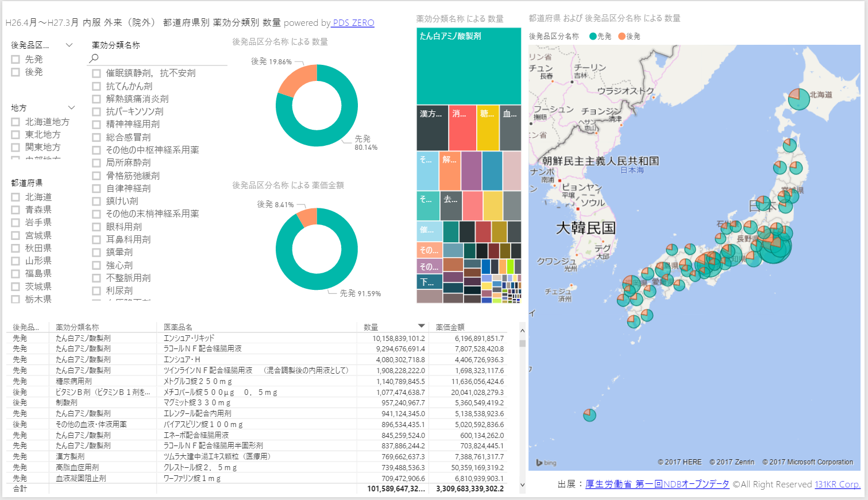Expand the 後発品区分 slicer dropdown chevron
This screenshot has height=500, width=868.
coord(70,45)
